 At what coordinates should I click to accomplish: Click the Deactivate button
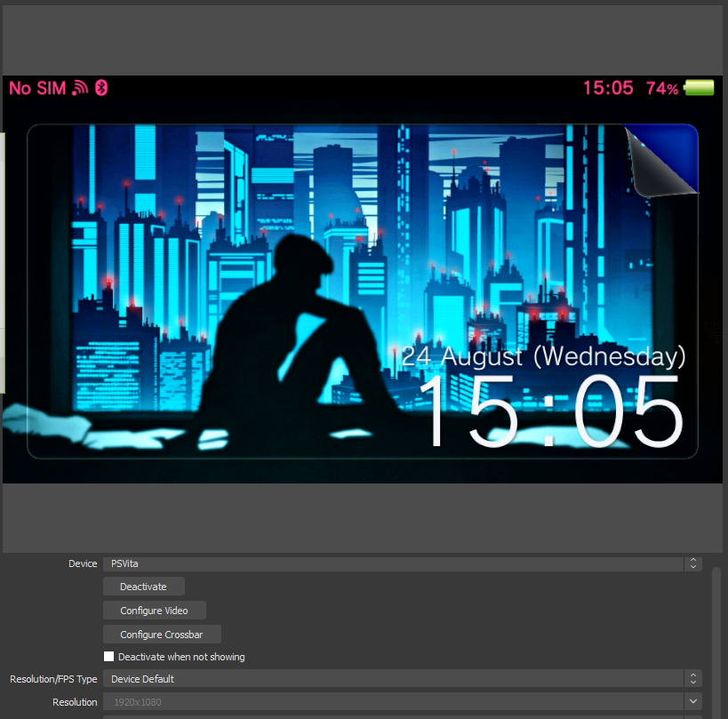pos(143,587)
